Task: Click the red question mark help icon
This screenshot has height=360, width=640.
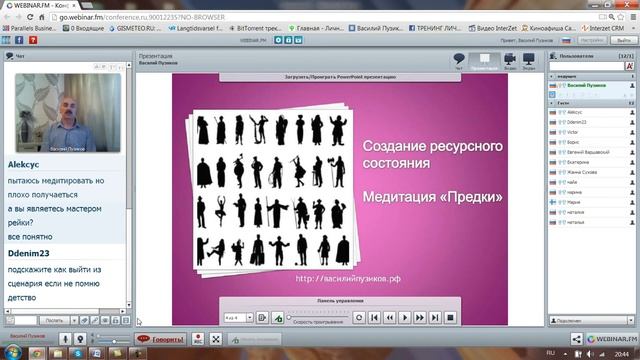Action: 33,40
